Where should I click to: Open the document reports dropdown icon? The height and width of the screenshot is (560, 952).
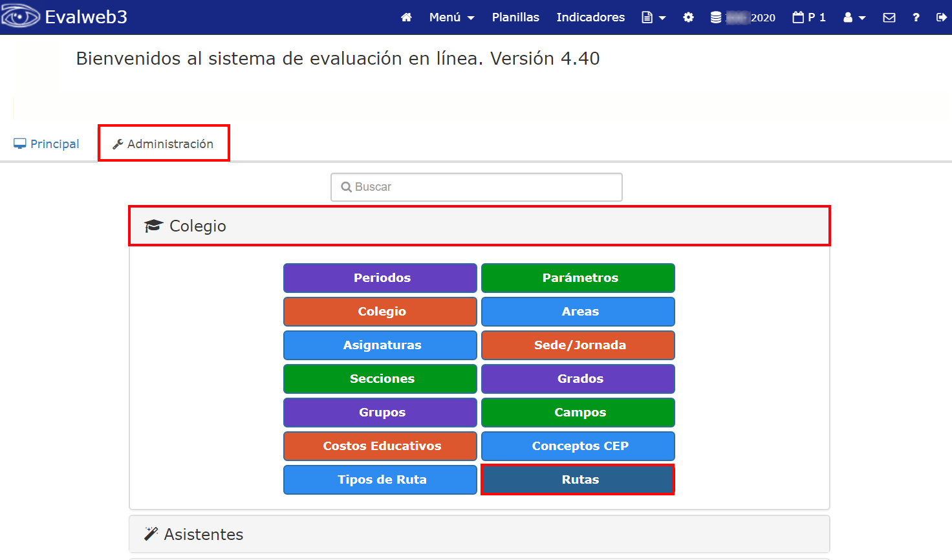(653, 17)
